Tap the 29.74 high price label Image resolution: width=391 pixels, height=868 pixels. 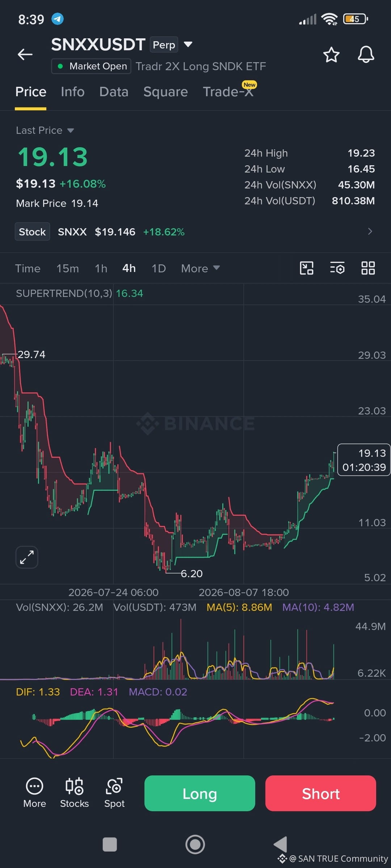pyautogui.click(x=31, y=354)
